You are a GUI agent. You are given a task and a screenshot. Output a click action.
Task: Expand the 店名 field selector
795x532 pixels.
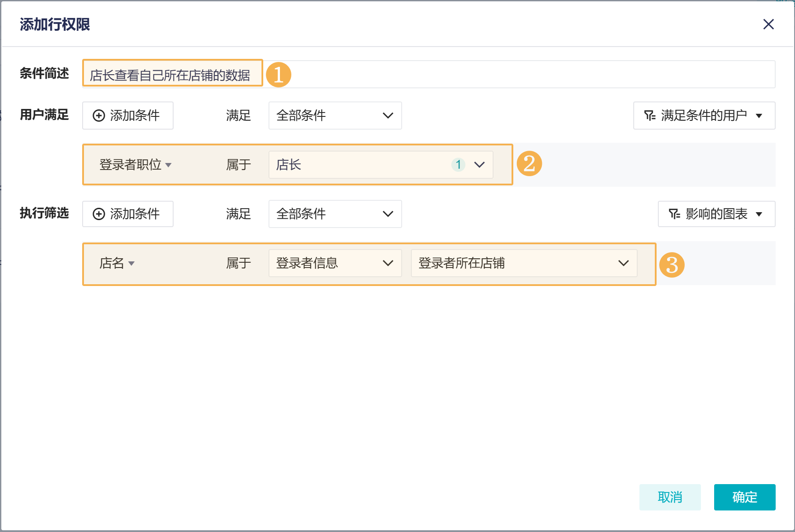click(117, 263)
